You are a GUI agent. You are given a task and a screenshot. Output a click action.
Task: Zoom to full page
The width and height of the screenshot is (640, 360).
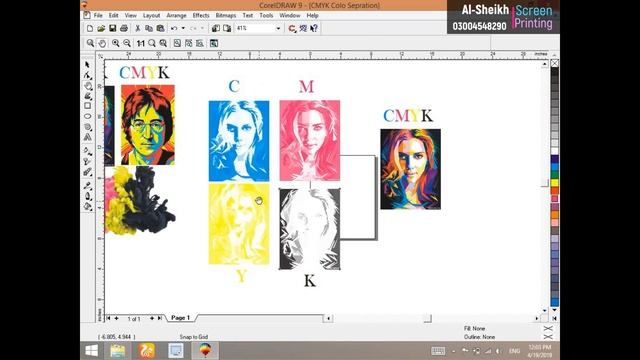click(177, 43)
